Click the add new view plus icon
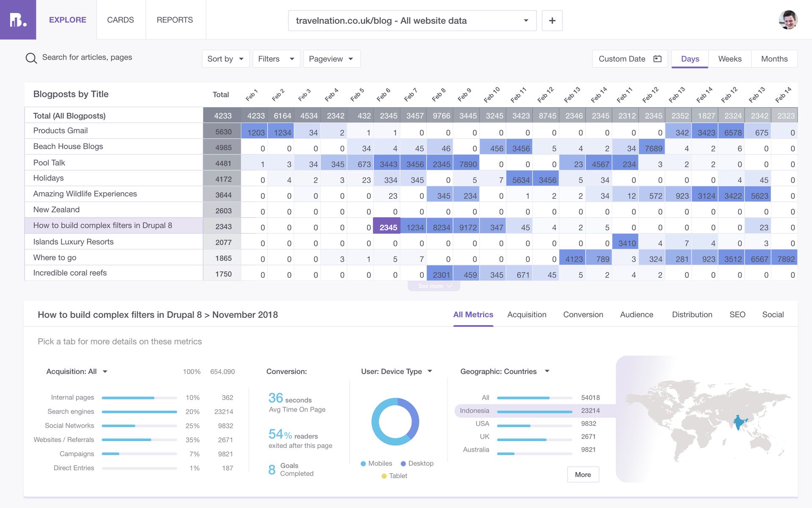This screenshot has height=508, width=812. pos(552,20)
